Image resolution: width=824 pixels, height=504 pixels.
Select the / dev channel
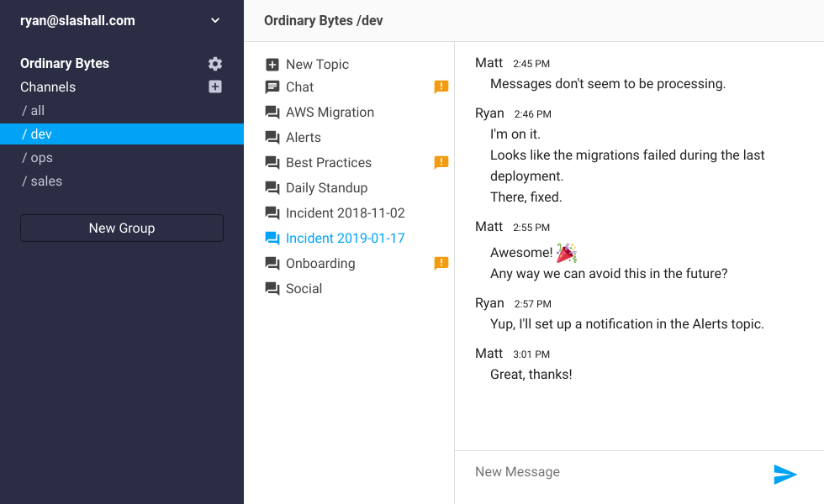click(x=122, y=134)
